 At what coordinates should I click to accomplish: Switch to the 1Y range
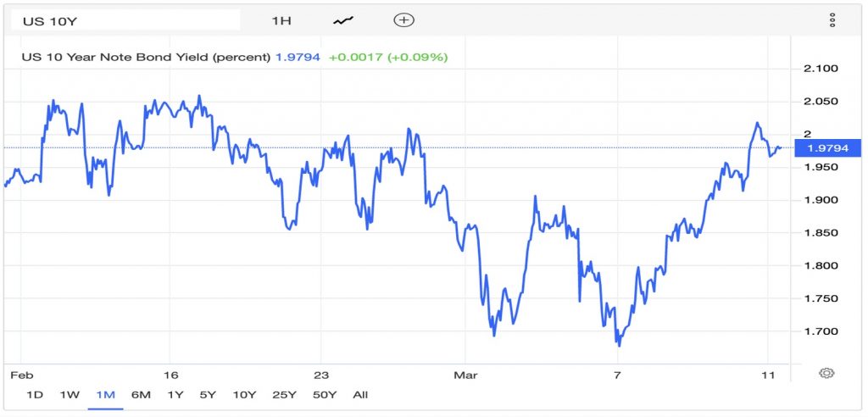pyautogui.click(x=175, y=394)
